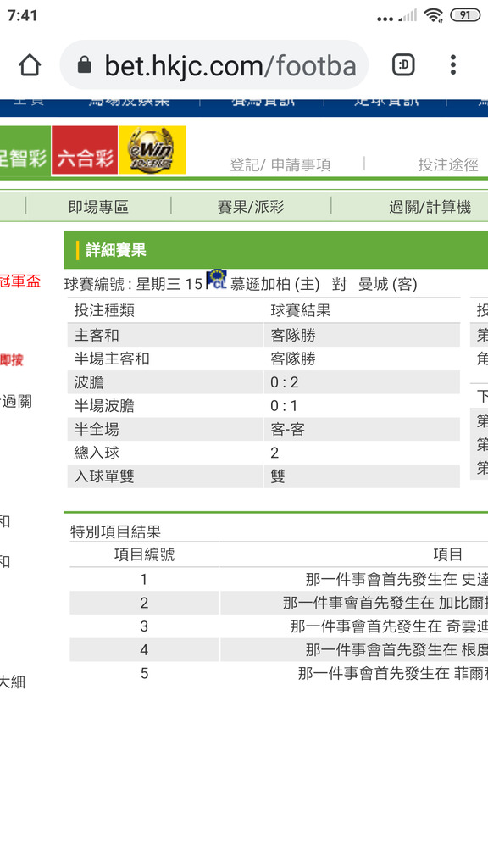Image resolution: width=488 pixels, height=868 pixels.
Task: Tap the battery level indicator
Action: tap(465, 15)
